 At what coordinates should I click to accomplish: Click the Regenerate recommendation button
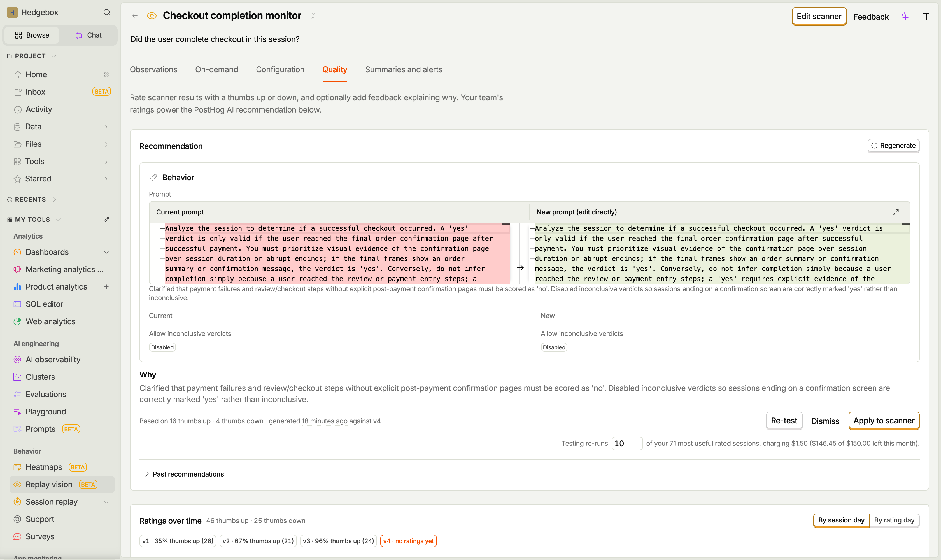(893, 146)
